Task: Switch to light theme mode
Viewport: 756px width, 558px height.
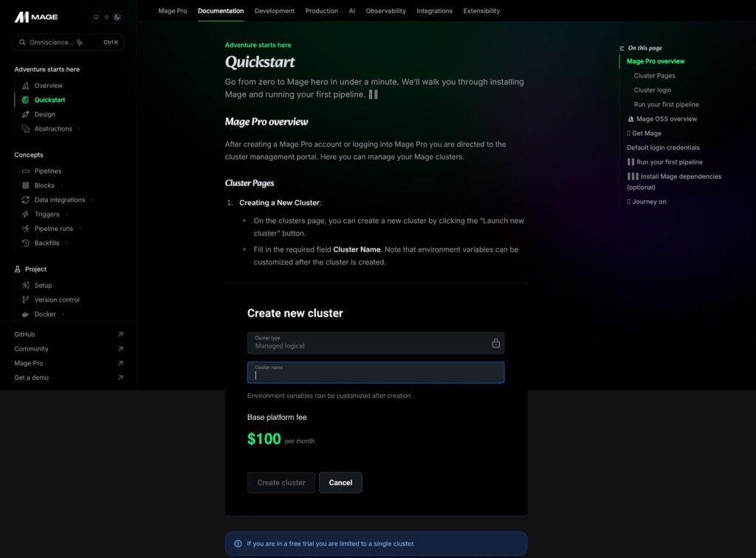Action: pyautogui.click(x=106, y=17)
